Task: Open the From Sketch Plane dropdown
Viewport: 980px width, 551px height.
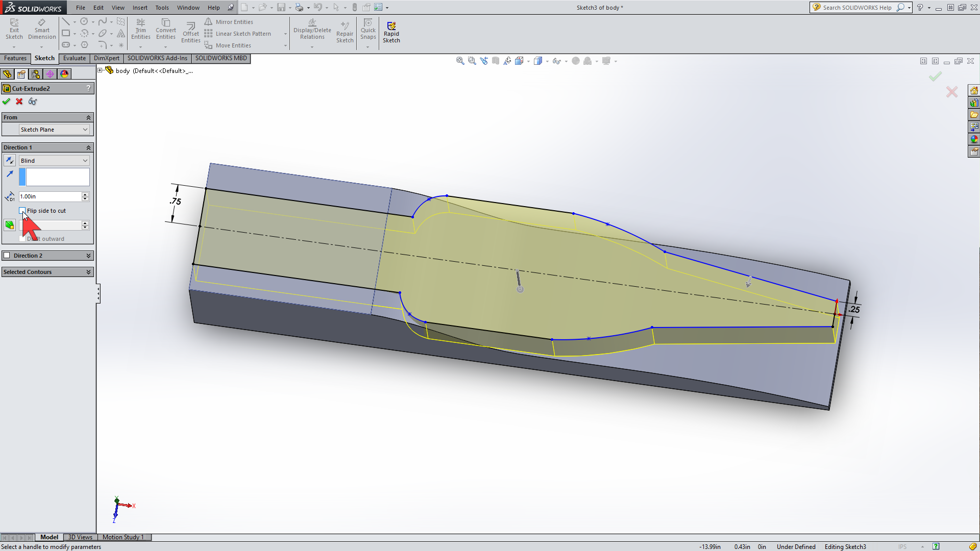Action: pyautogui.click(x=54, y=130)
